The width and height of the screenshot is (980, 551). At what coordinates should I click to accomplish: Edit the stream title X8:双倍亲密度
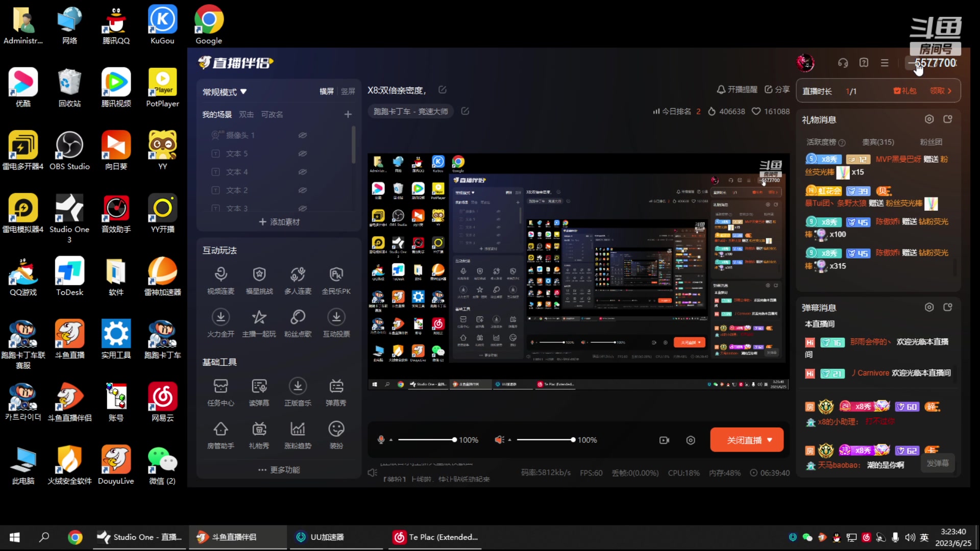pyautogui.click(x=443, y=90)
